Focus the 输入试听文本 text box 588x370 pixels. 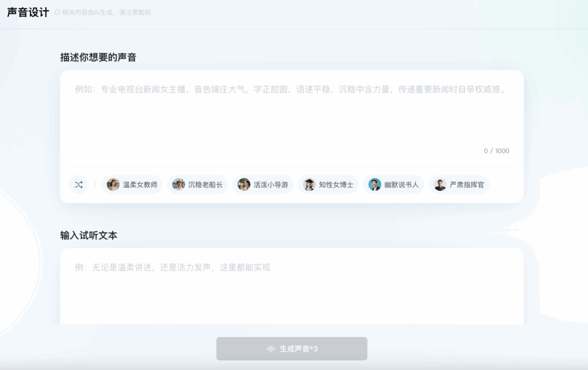click(x=292, y=287)
